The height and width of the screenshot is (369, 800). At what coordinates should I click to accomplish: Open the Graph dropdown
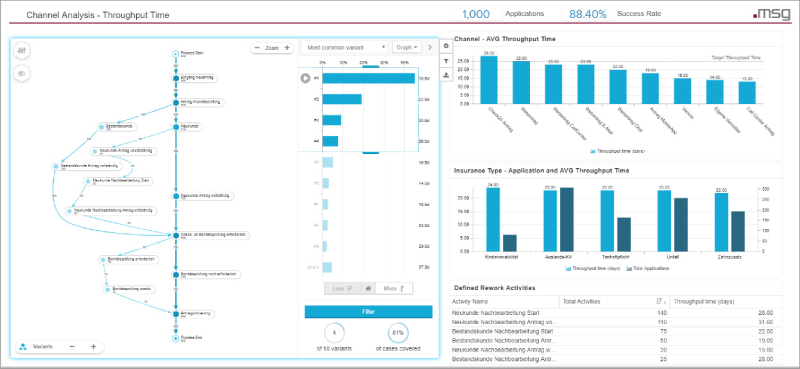pyautogui.click(x=407, y=47)
